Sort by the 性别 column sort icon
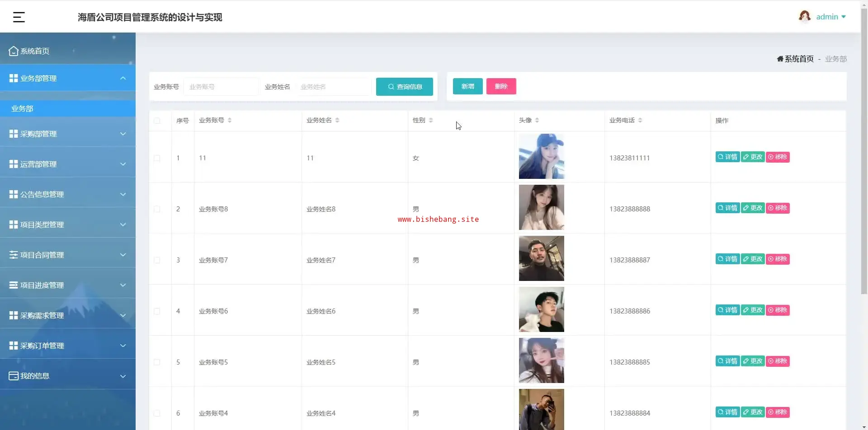Image resolution: width=868 pixels, height=430 pixels. (431, 120)
